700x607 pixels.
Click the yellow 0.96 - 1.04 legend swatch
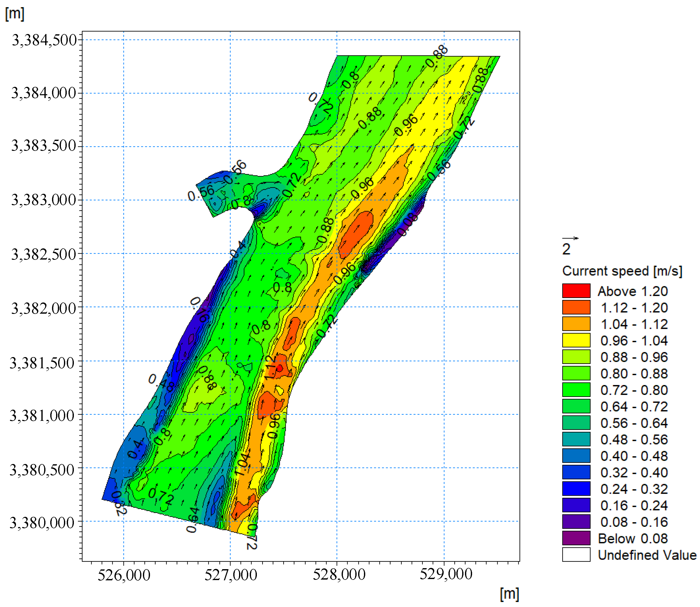pos(576,340)
